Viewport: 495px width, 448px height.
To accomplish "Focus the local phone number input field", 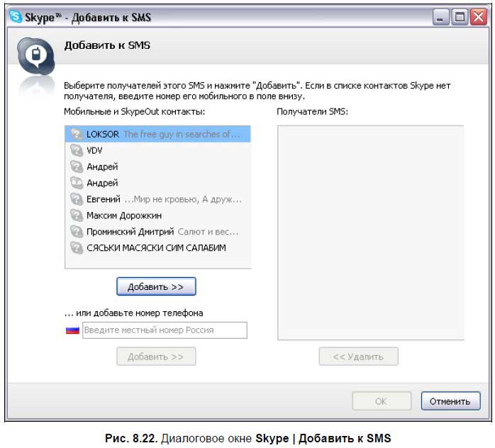I will coord(165,330).
